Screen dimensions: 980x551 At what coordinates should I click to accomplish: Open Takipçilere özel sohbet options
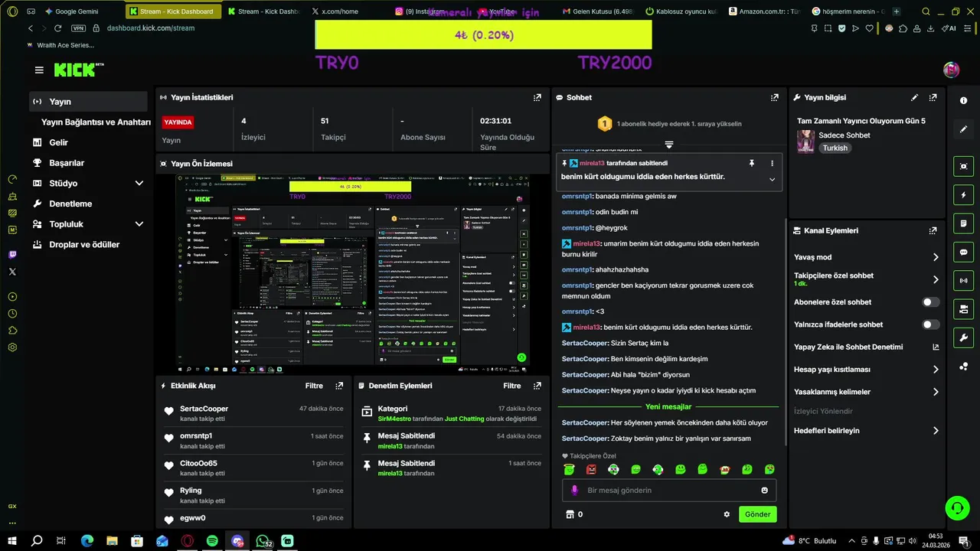(x=865, y=279)
